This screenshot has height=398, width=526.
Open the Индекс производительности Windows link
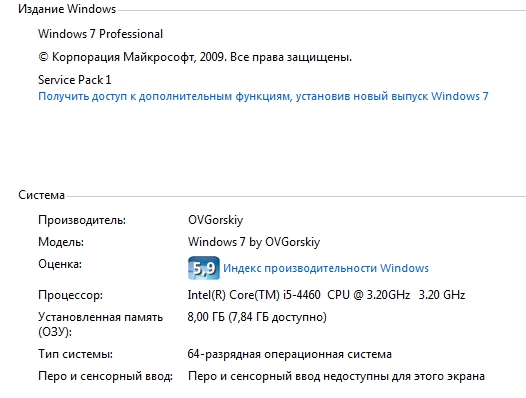(326, 268)
